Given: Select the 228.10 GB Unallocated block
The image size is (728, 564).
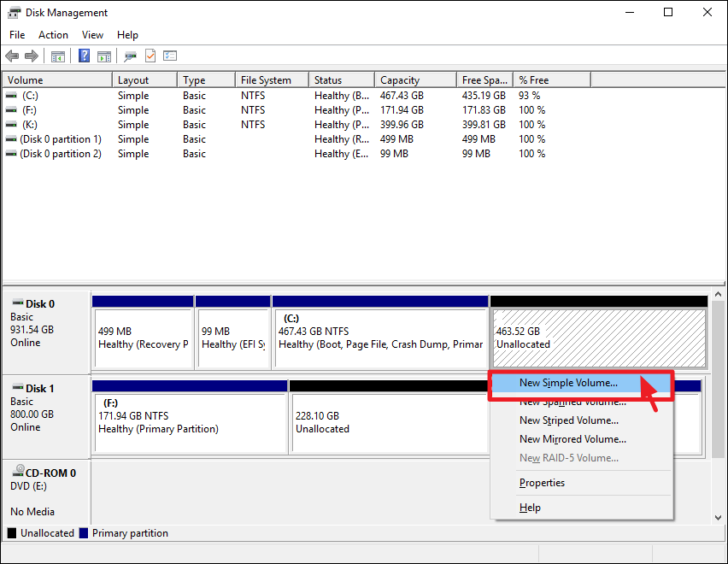Looking at the screenshot, I should (389, 417).
